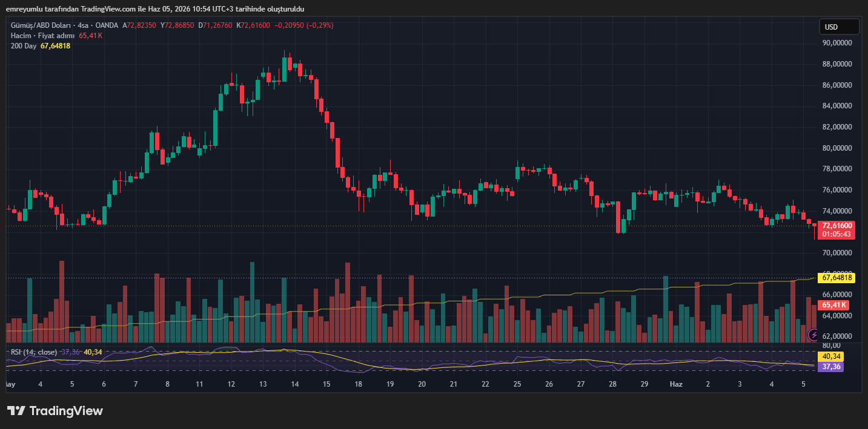Click the change value −0,20950 (−0,29%)
The width and height of the screenshot is (868, 429).
tap(304, 25)
